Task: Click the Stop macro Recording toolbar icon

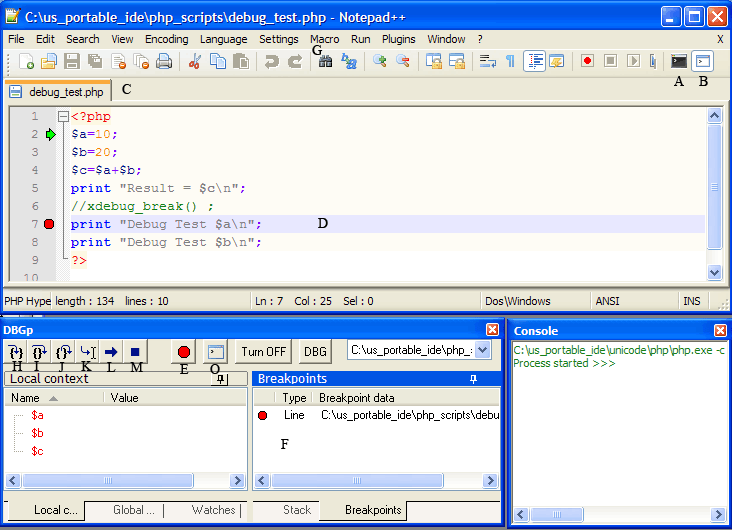Action: coord(610,61)
